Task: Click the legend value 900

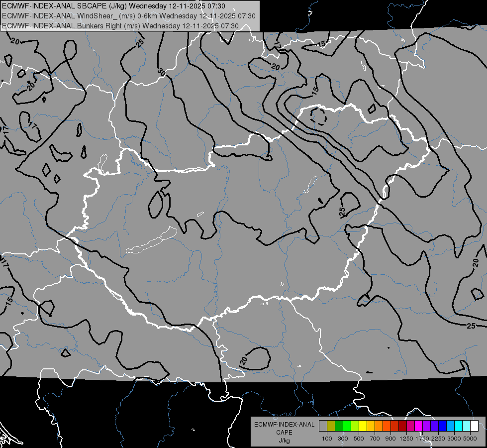Action: (390, 439)
